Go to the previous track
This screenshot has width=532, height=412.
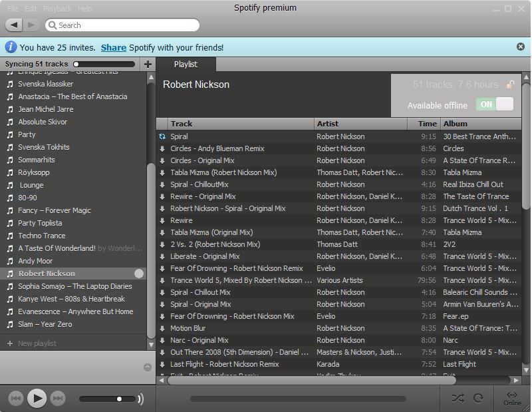pyautogui.click(x=16, y=399)
